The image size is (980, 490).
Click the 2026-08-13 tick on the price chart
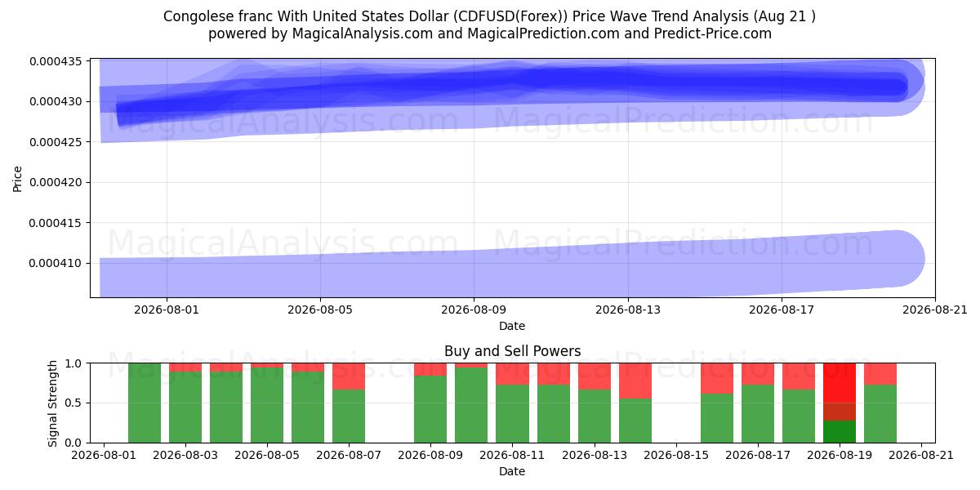tap(628, 310)
